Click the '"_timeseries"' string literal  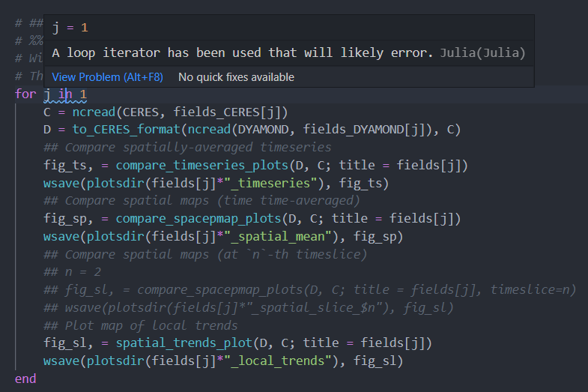270,183
